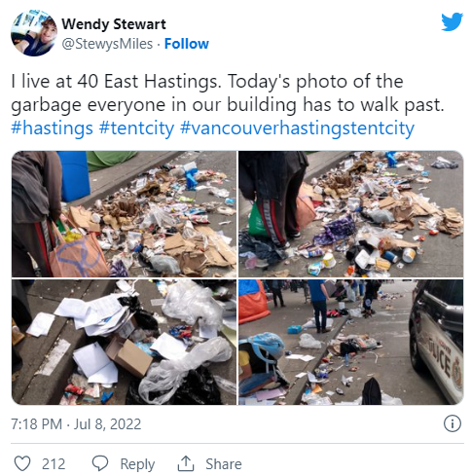Open the tweet info circle icon
Viewport: 471px width, 476px height.
452,423
